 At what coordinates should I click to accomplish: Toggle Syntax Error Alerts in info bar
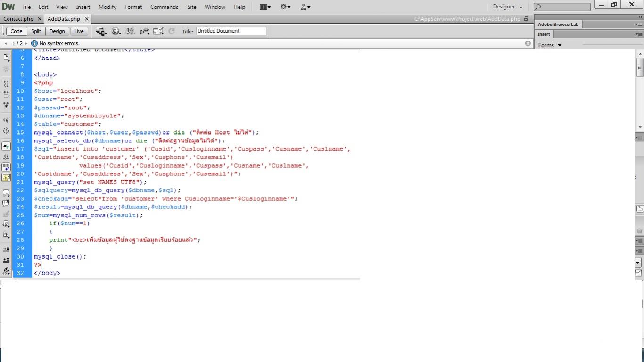coord(6,178)
